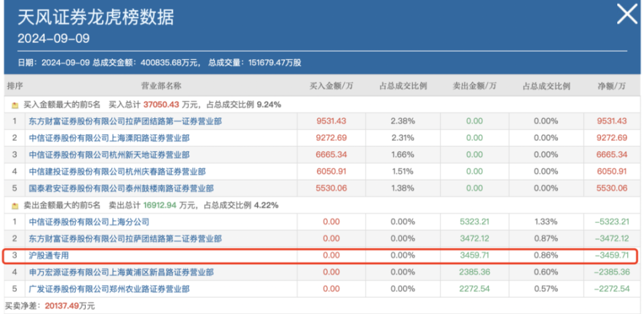Open 广发证券郑州农业路证券营业部 link
The height and width of the screenshot is (314, 644).
[109, 289]
